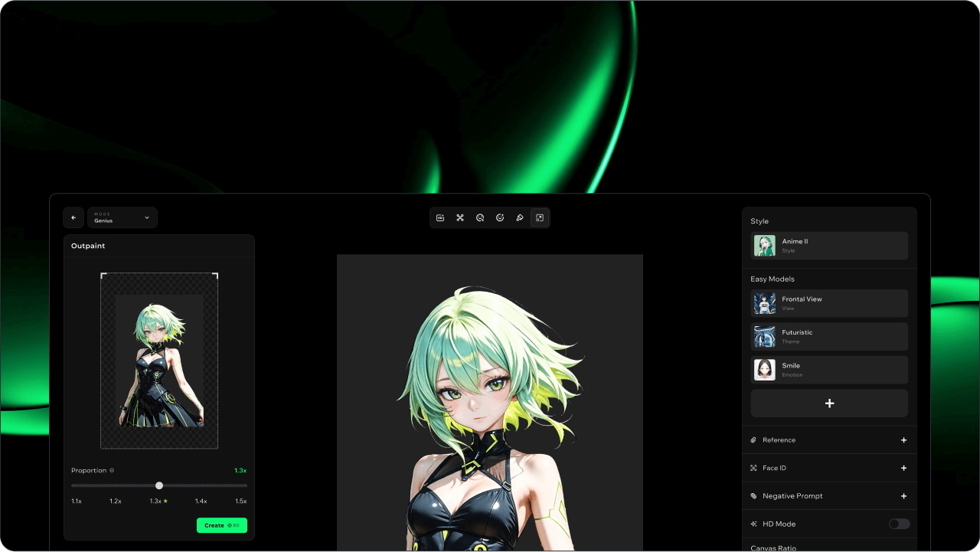Select the drone-shaped tool in top toolbar
The image size is (980, 552).
(x=460, y=218)
